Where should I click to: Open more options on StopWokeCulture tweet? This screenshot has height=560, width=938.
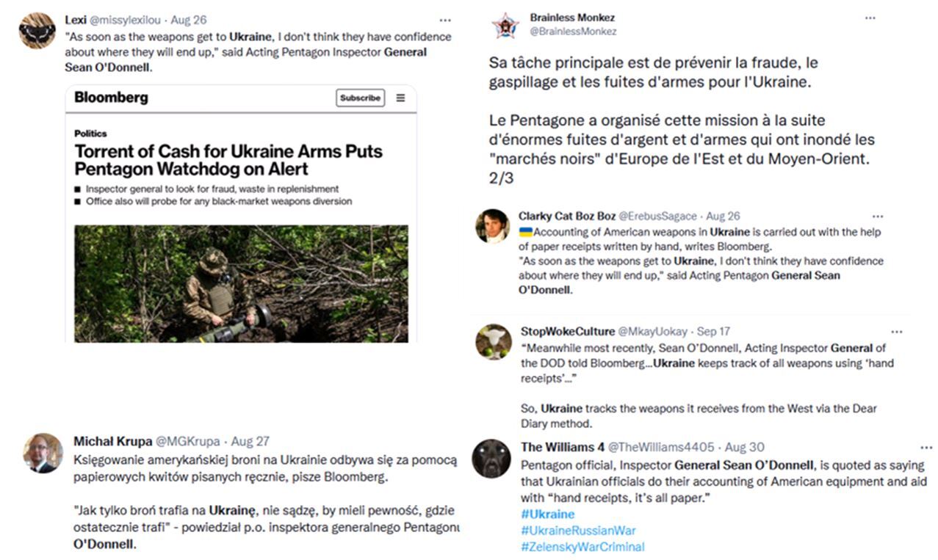[x=896, y=332]
